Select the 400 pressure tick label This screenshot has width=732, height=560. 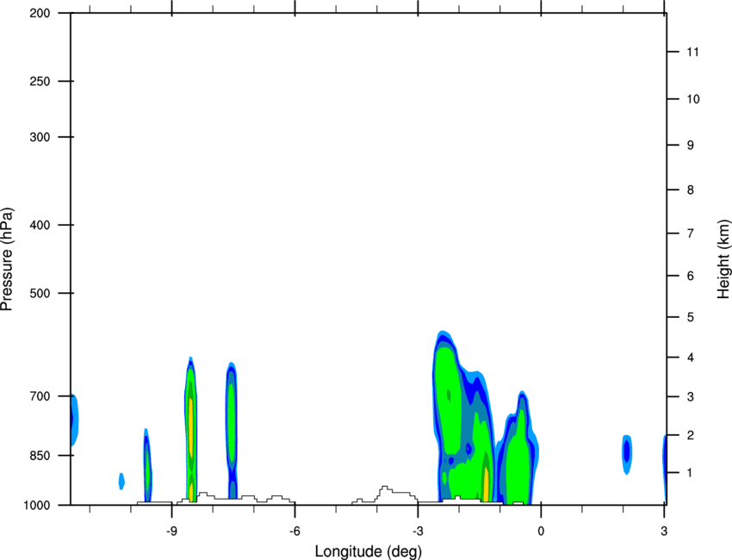[x=40, y=225]
